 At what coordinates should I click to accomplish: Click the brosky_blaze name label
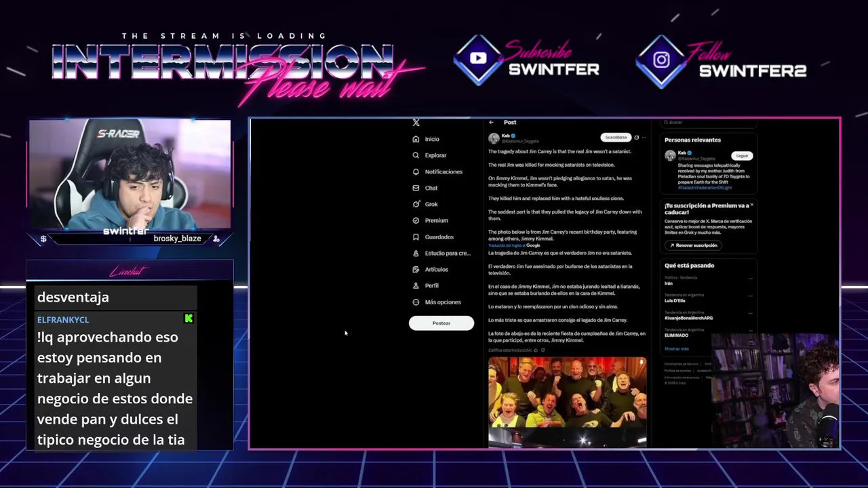[x=177, y=239]
